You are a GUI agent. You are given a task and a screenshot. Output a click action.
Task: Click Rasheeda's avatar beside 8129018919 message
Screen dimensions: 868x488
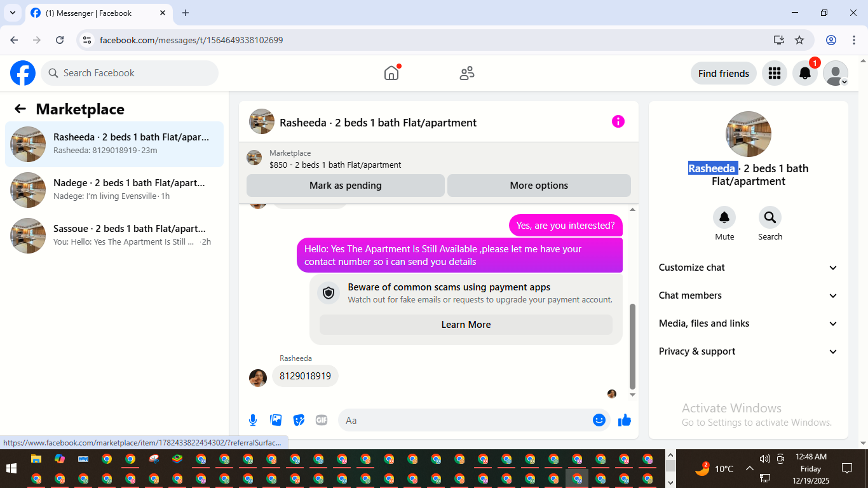point(258,377)
